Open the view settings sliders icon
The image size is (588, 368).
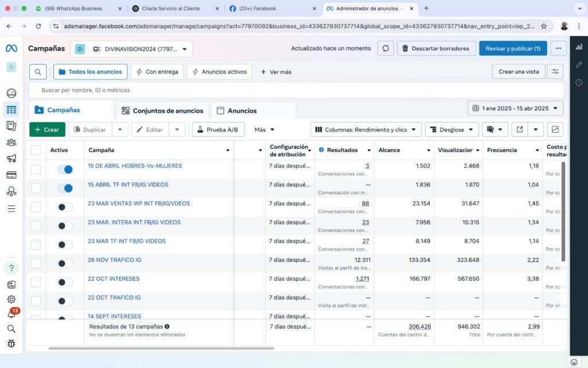(555, 71)
